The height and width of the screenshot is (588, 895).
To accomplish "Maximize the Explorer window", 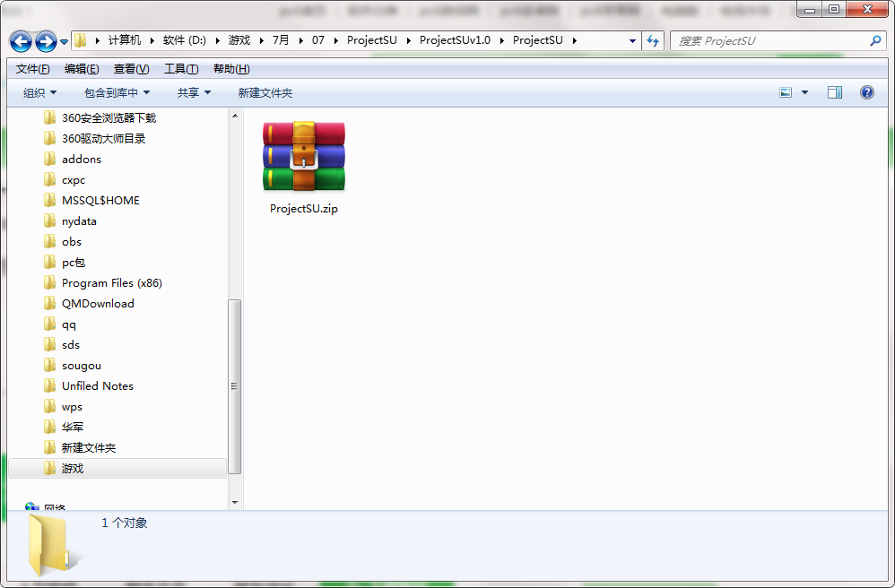I will [835, 9].
